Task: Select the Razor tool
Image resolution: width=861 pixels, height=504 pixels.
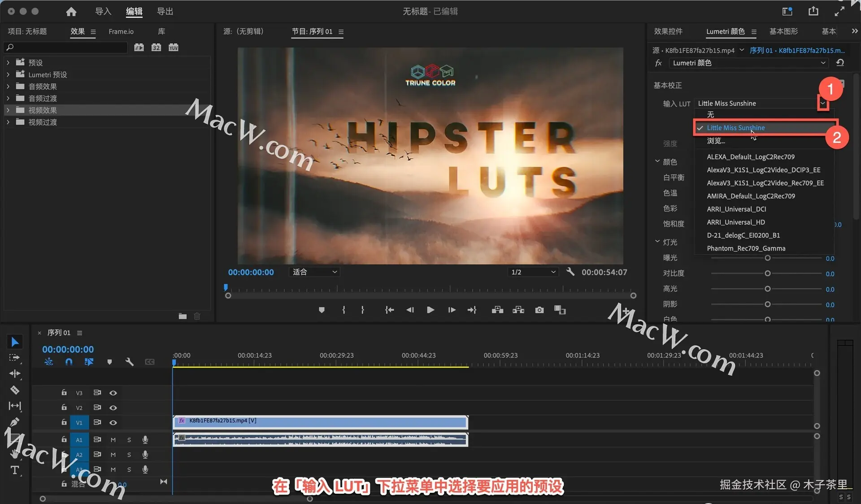Action: click(x=15, y=390)
